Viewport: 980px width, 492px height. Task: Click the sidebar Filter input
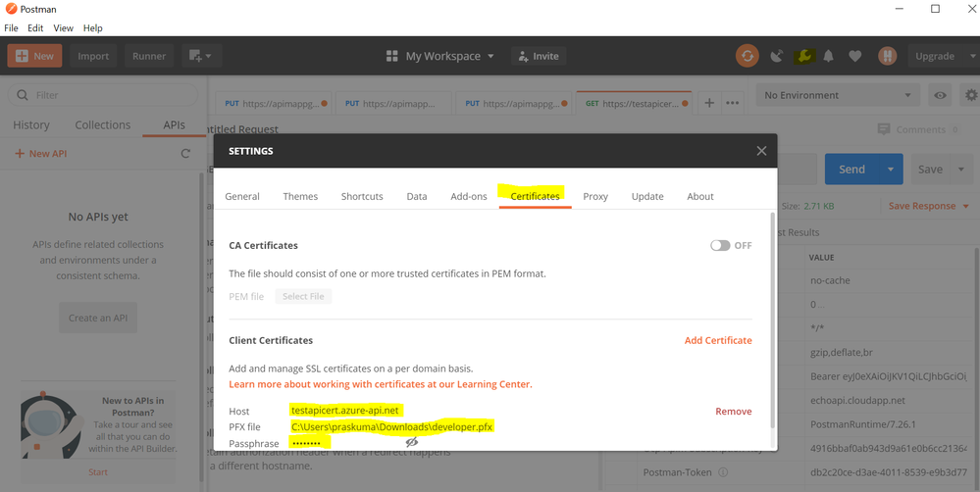click(x=102, y=95)
